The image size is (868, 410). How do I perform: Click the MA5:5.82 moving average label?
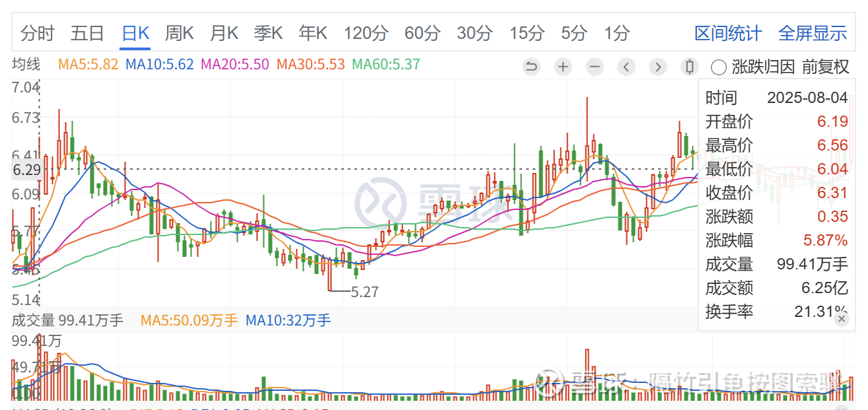pyautogui.click(x=88, y=65)
